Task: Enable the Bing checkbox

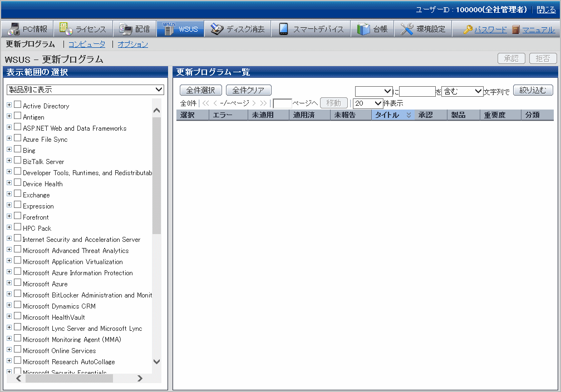Action: pyautogui.click(x=18, y=149)
